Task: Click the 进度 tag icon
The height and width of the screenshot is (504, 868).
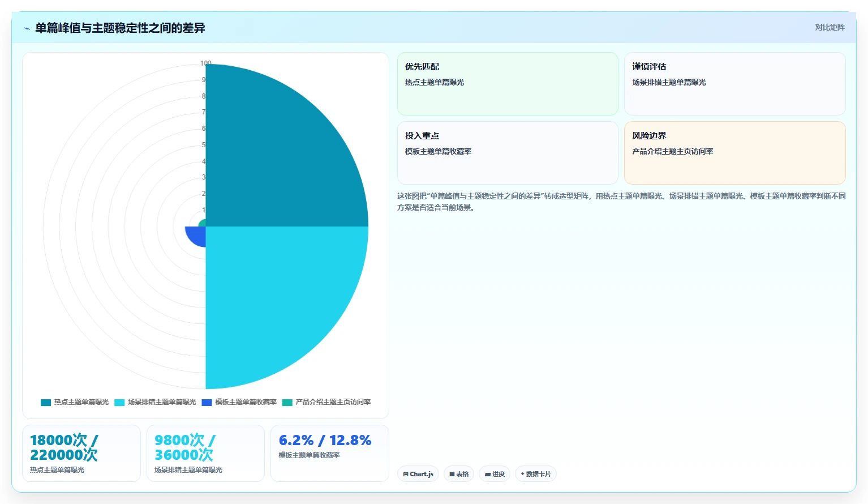Action: pyautogui.click(x=488, y=475)
